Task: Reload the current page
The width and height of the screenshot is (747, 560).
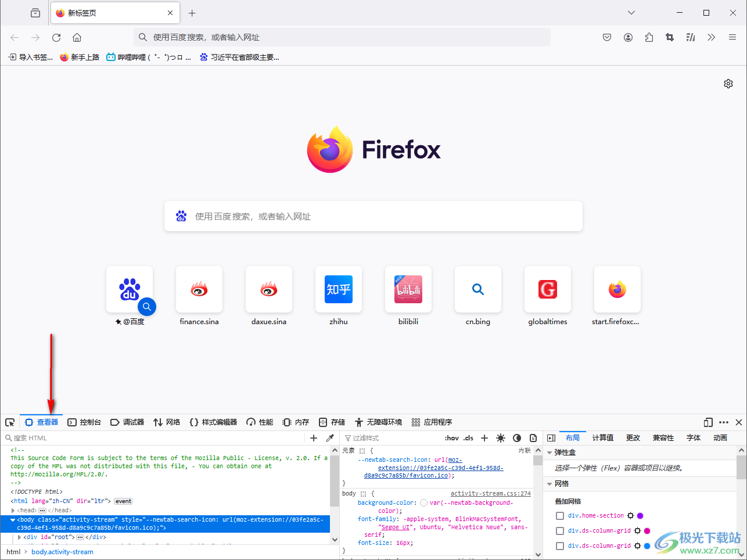Action: 56,37
